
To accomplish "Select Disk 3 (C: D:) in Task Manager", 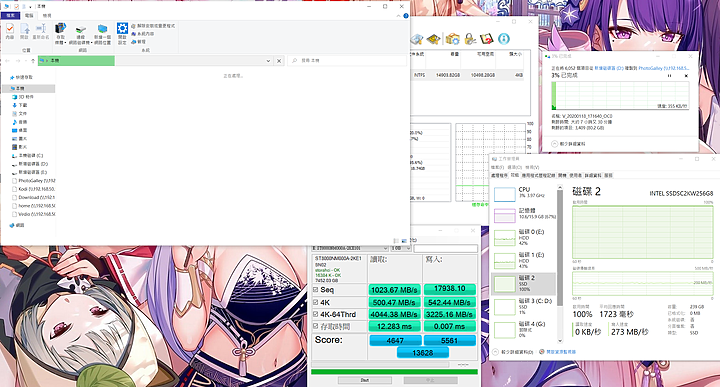I will click(x=523, y=306).
